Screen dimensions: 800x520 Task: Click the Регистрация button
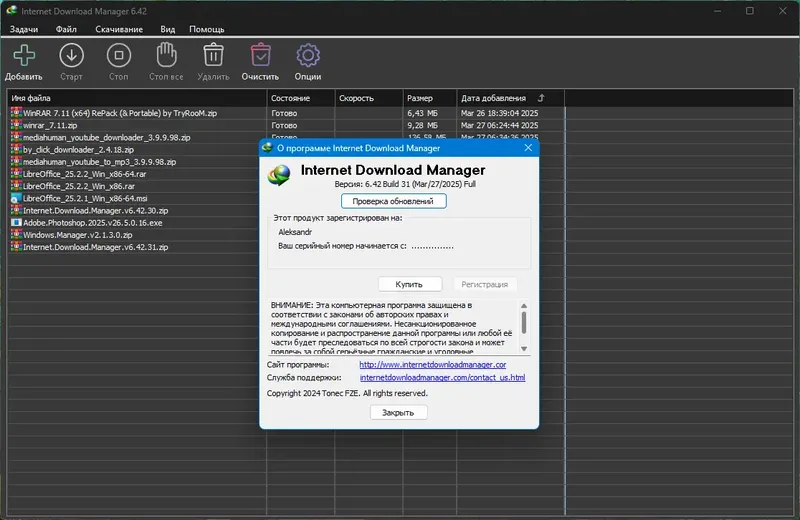(485, 284)
